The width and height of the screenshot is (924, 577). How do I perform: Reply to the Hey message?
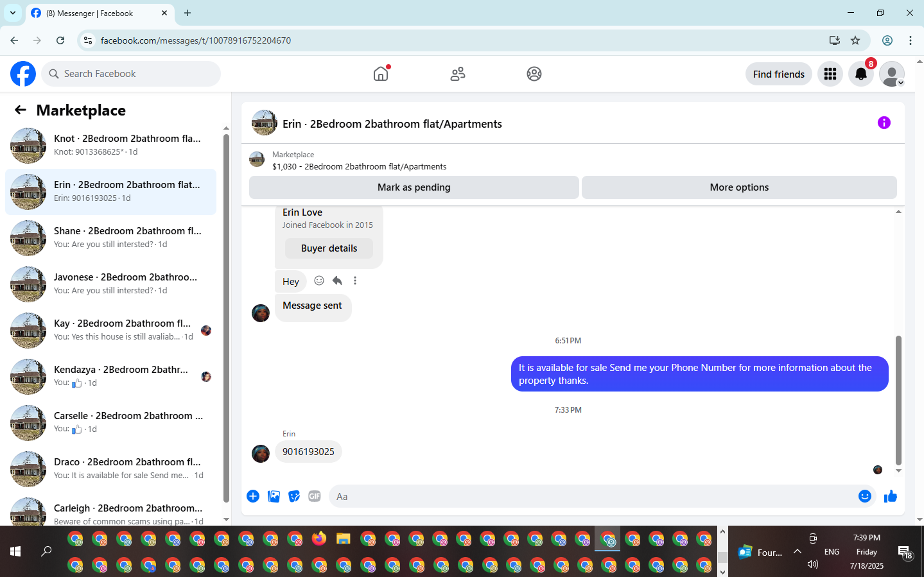pos(337,280)
